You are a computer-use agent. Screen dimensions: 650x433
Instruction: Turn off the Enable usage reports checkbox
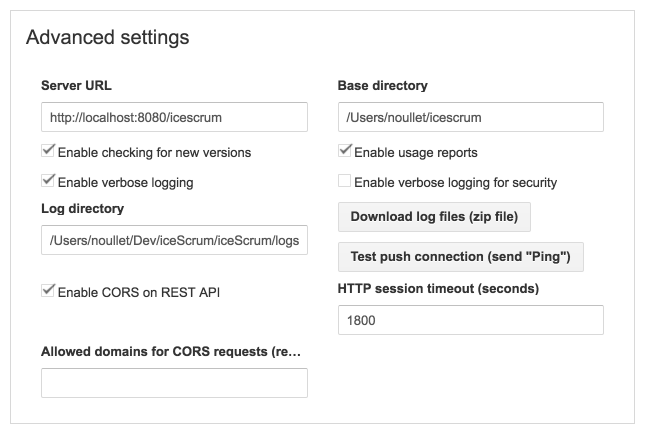[345, 152]
